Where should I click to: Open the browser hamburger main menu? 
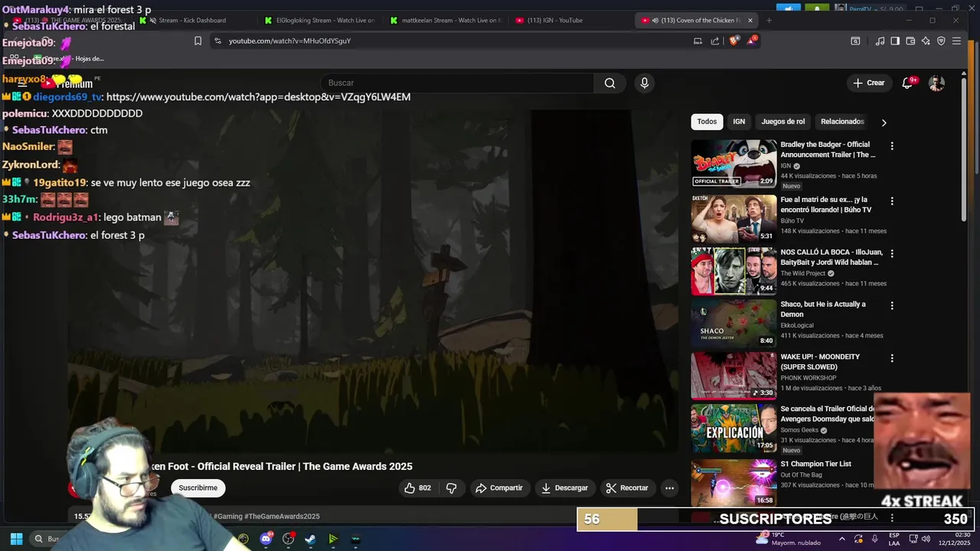tap(956, 41)
